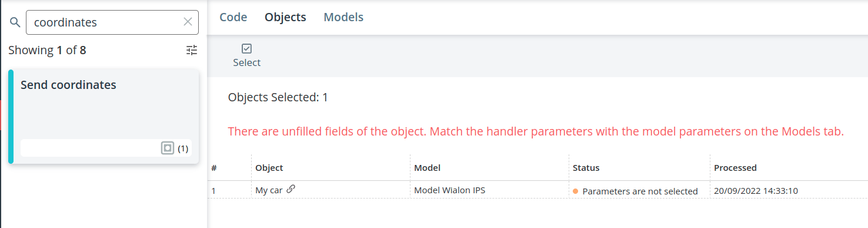Click the Select button label
The width and height of the screenshot is (868, 228).
247,62
